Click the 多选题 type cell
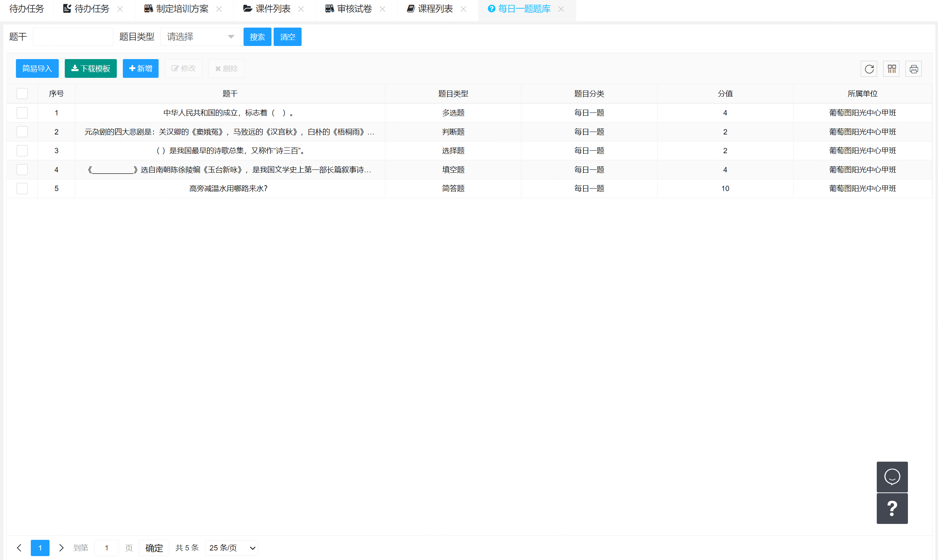The width and height of the screenshot is (938, 560). pos(453,112)
